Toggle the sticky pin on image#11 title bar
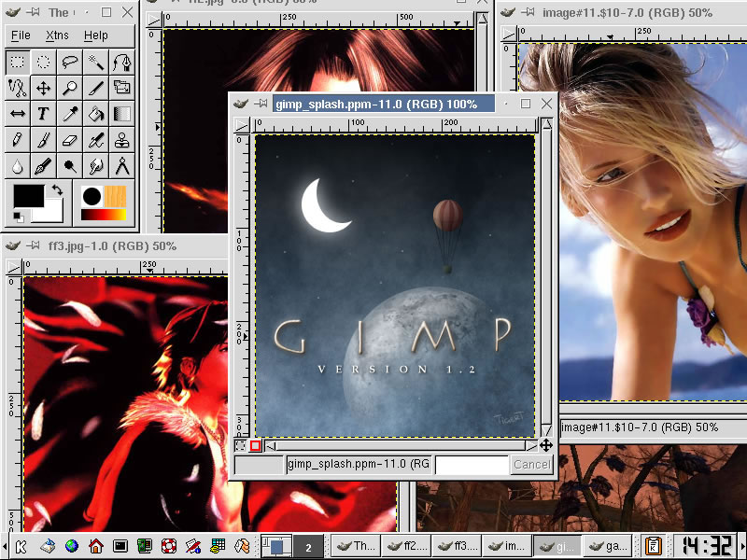 (528, 12)
